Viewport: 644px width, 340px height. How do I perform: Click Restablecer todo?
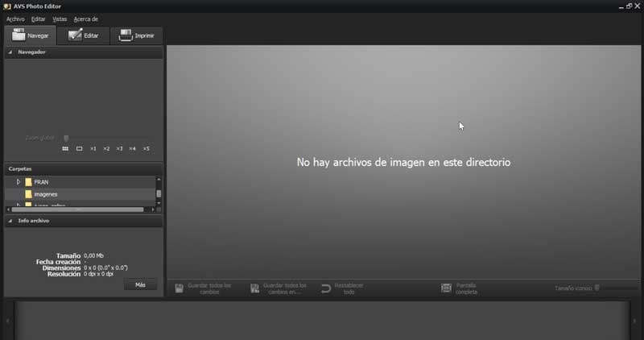[x=342, y=288]
